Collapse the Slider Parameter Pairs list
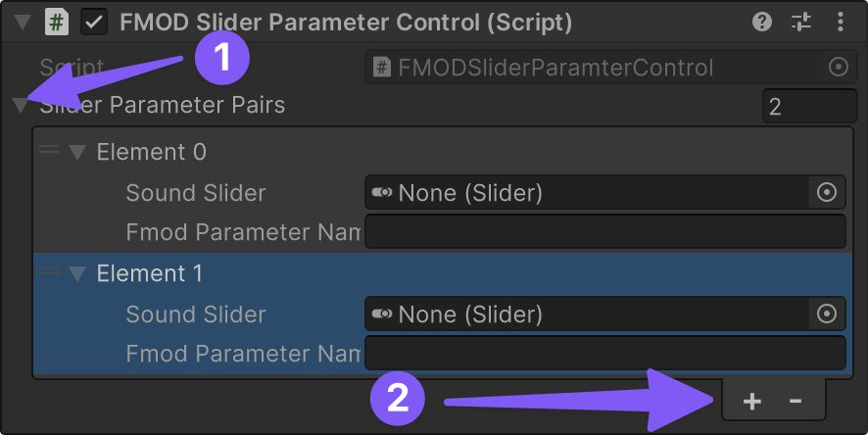The width and height of the screenshot is (868, 435). [20, 105]
